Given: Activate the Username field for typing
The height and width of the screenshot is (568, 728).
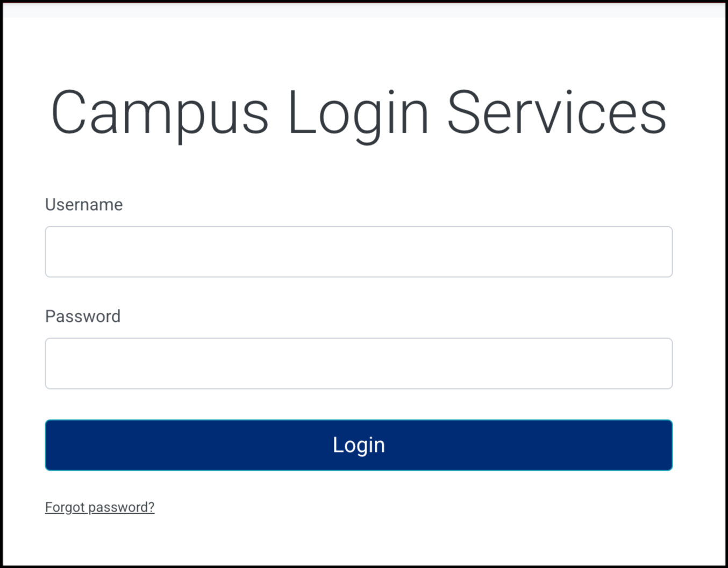Looking at the screenshot, I should pyautogui.click(x=359, y=251).
